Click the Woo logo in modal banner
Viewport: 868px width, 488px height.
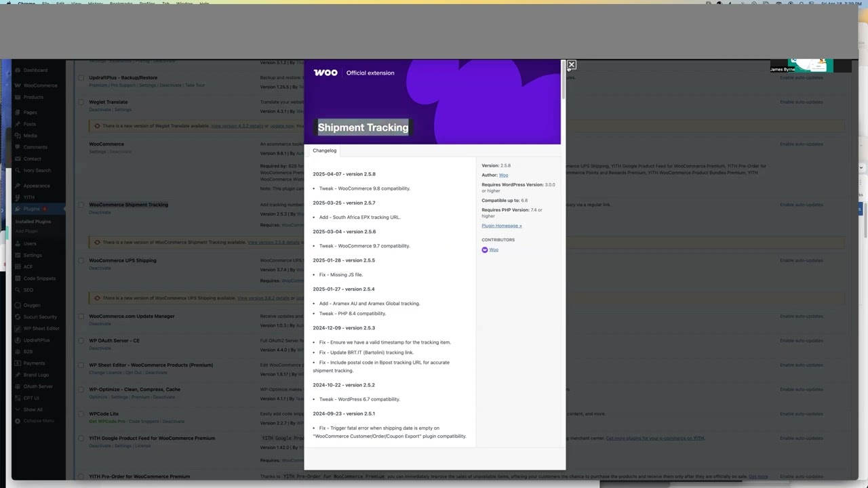[325, 73]
